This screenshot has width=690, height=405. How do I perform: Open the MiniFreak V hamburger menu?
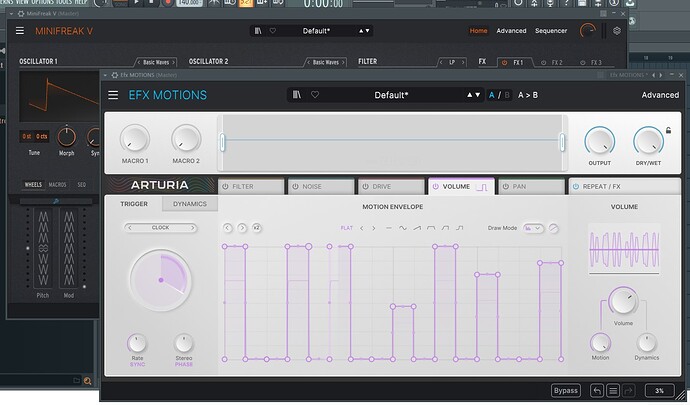point(20,31)
